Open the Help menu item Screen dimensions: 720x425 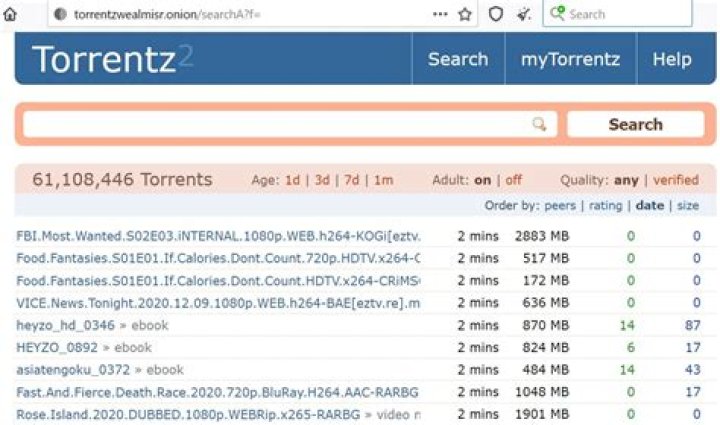coord(672,59)
